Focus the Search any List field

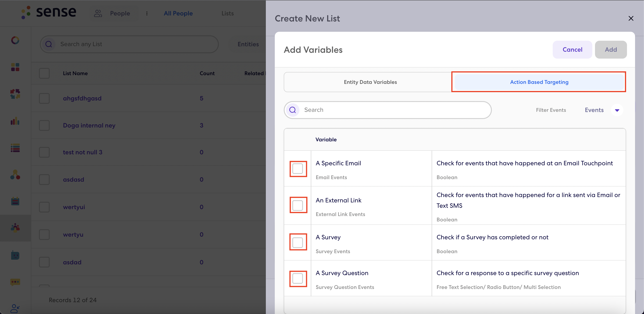[x=129, y=44]
